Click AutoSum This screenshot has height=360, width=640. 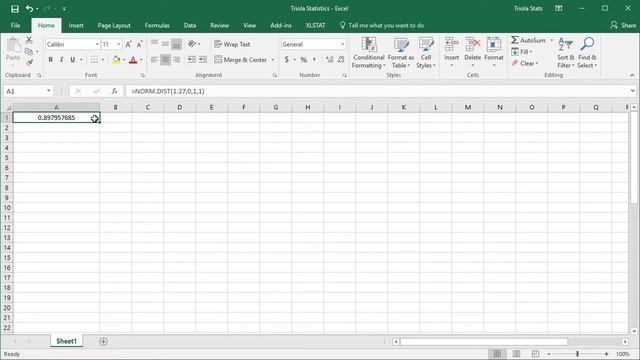(528, 40)
